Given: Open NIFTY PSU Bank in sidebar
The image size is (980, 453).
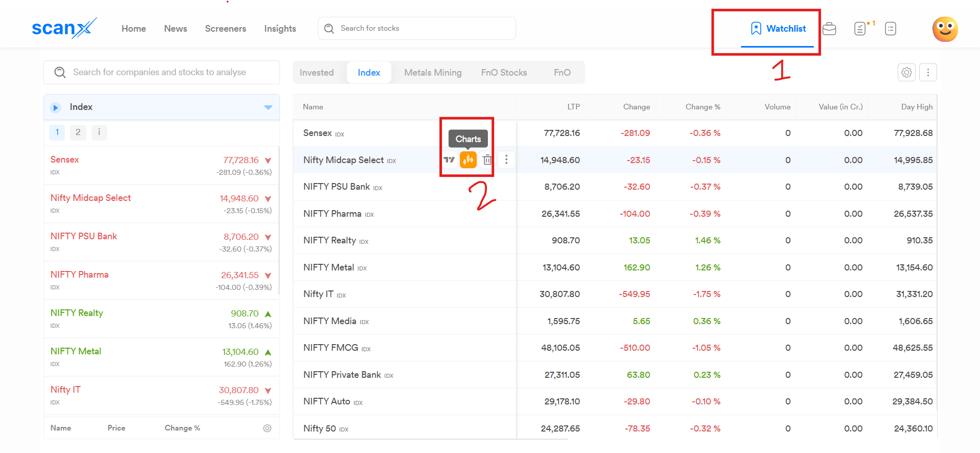Looking at the screenshot, I should coord(161,242).
